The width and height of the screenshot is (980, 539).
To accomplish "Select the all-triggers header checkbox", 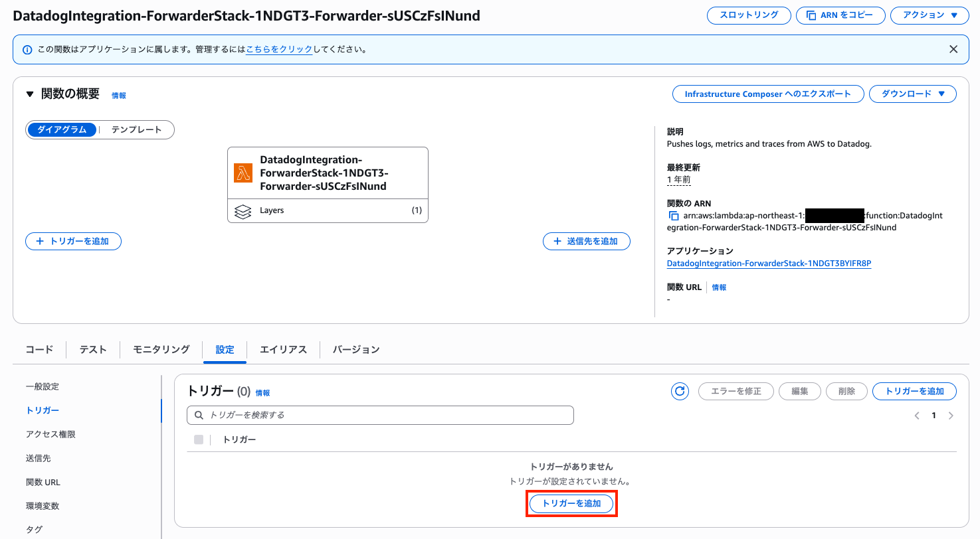I will pyautogui.click(x=199, y=439).
